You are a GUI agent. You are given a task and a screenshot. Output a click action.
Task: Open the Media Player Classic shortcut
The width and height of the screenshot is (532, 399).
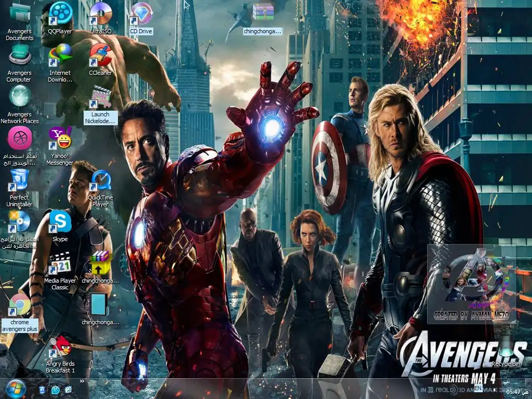pos(60,271)
